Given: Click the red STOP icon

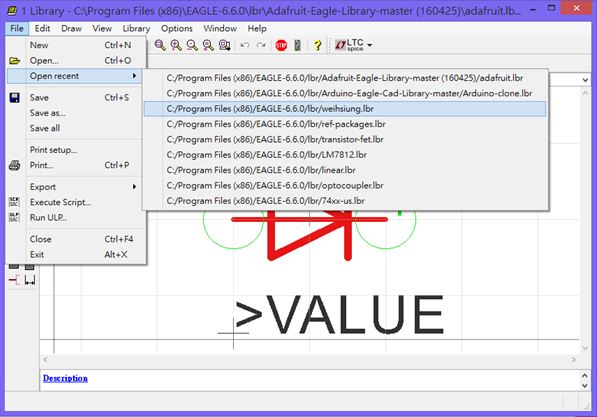Looking at the screenshot, I should (281, 45).
